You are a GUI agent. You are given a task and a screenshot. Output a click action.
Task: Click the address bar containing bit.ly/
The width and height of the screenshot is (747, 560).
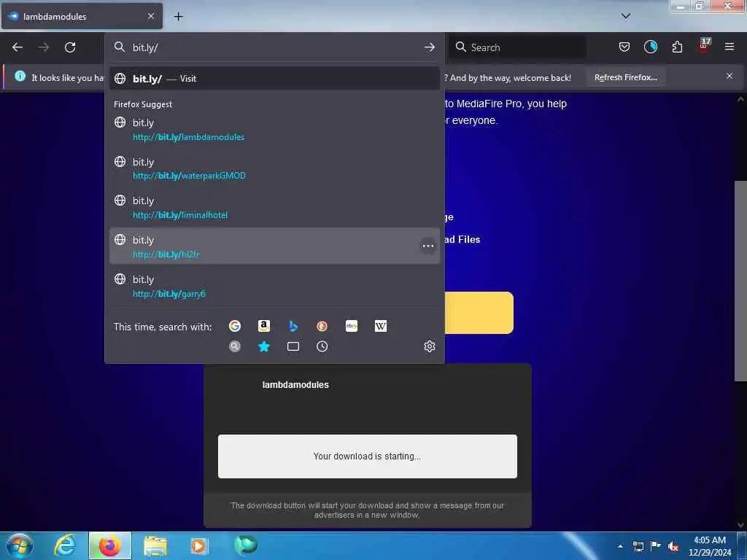[274, 47]
